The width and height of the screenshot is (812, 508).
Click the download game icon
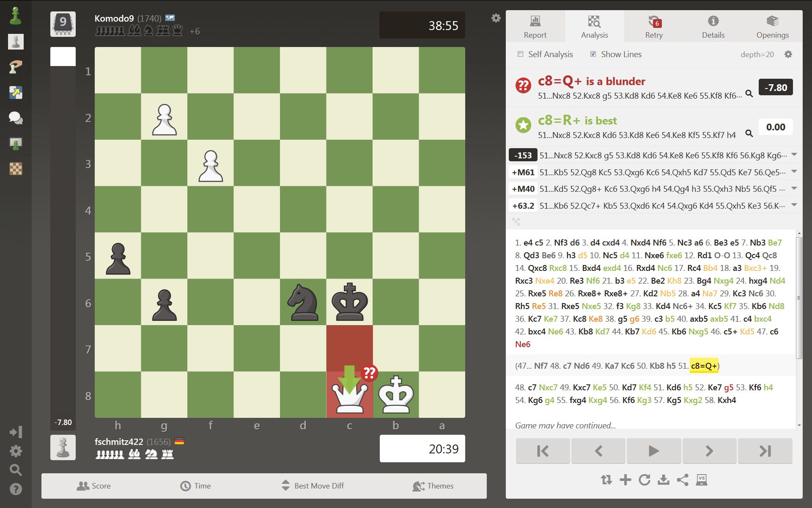coord(663,480)
